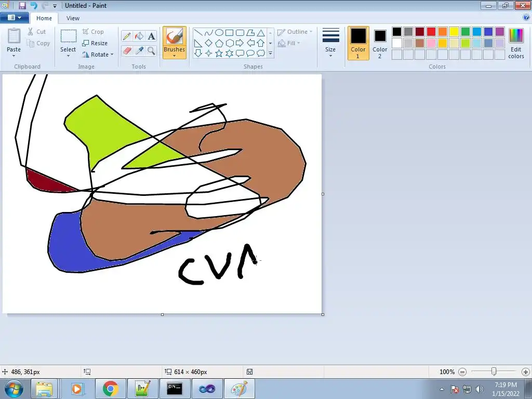
Task: Activate Color 1 foreground selector
Action: pyautogui.click(x=358, y=43)
